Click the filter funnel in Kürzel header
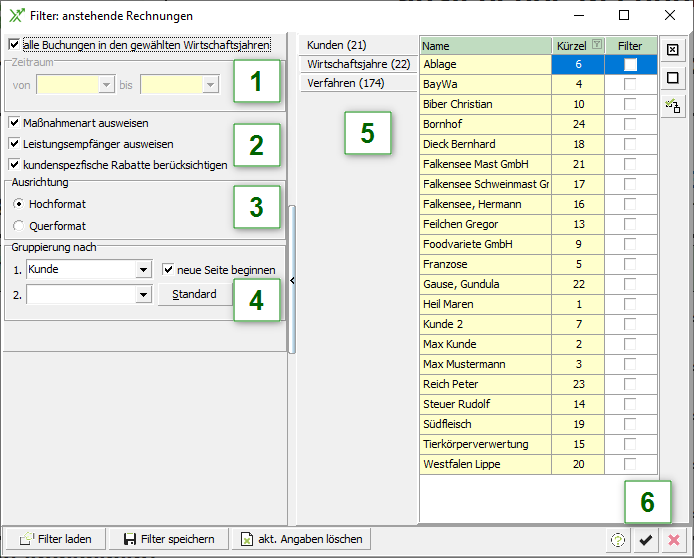The image size is (694, 558). [597, 45]
